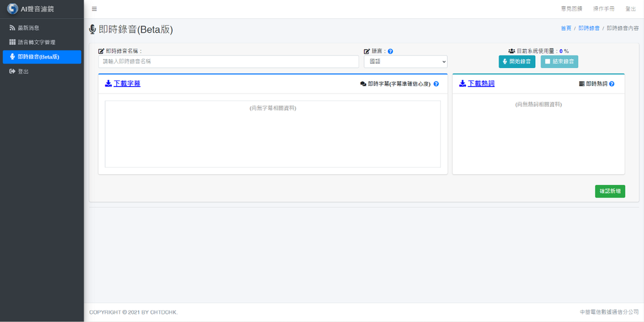Open the 操作手冊 top link
Screen dimensions: 644x322
pyautogui.click(x=604, y=9)
